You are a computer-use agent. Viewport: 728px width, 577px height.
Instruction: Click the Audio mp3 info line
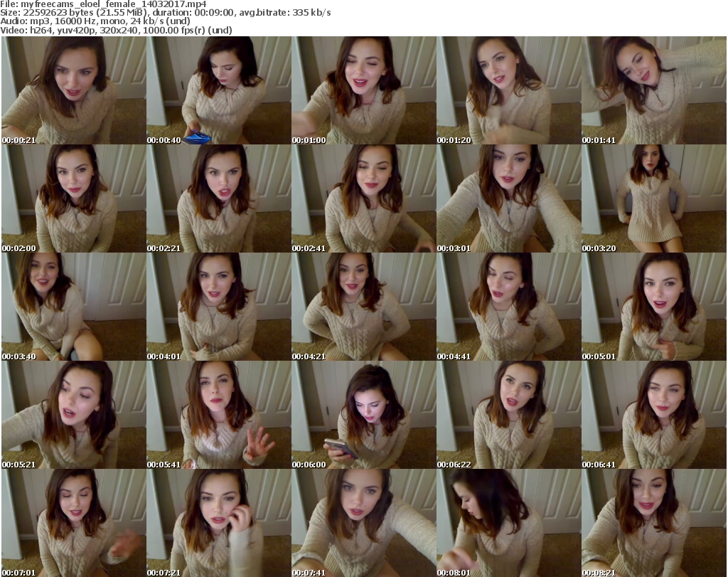click(95, 21)
